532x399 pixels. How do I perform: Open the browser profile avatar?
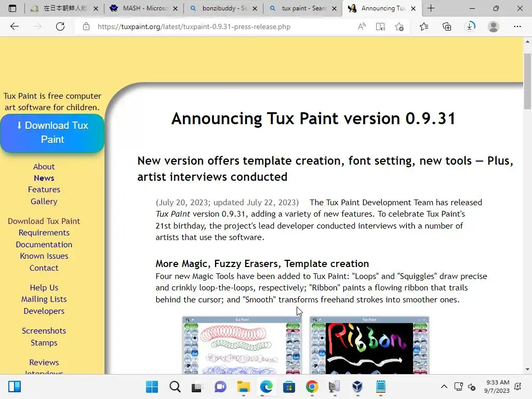tap(494, 26)
